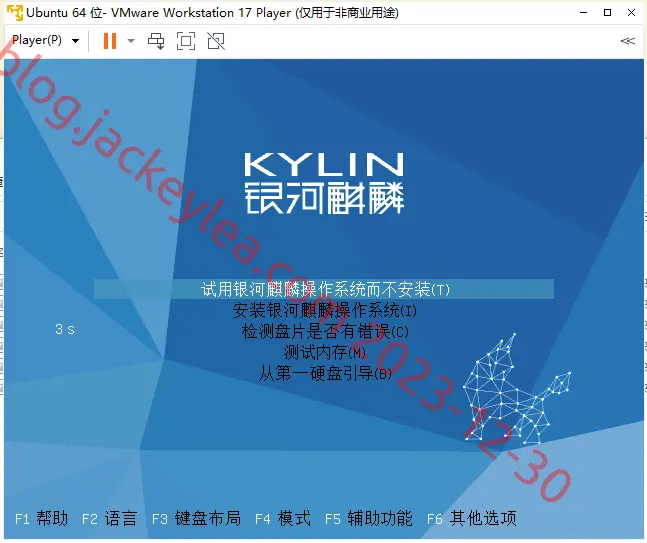Click the orange pause virtual machine icon
Image resolution: width=647 pixels, height=543 pixels.
[x=110, y=41]
